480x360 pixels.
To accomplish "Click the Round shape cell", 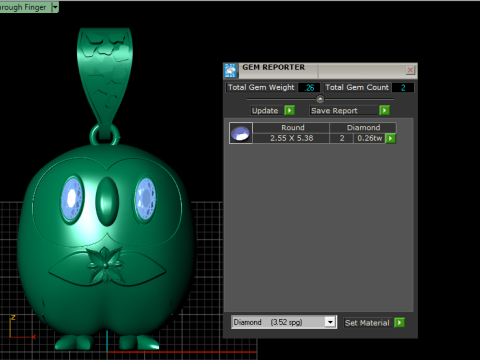I will click(291, 128).
